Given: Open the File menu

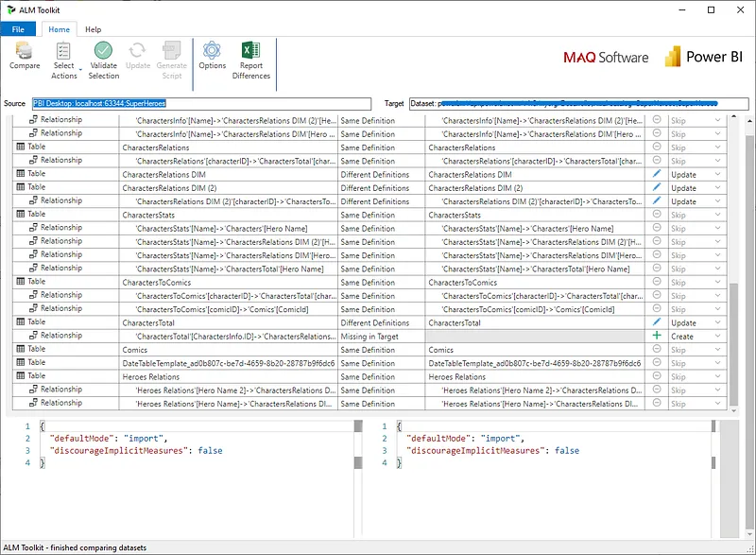Looking at the screenshot, I should coord(18,29).
